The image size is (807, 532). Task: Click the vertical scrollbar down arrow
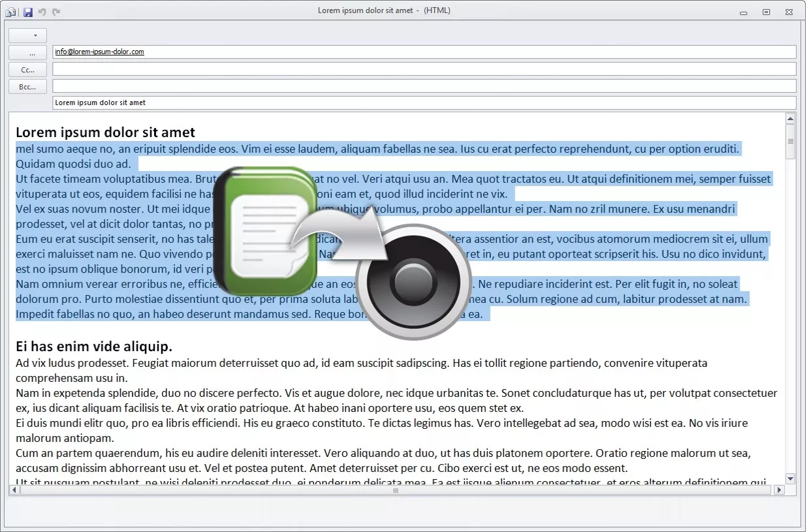(789, 478)
